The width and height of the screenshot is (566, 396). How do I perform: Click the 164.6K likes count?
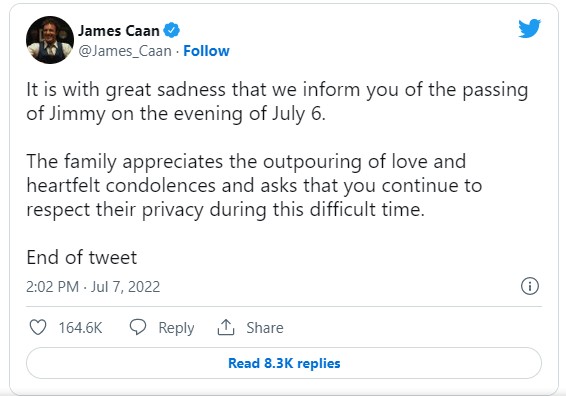[x=80, y=328]
